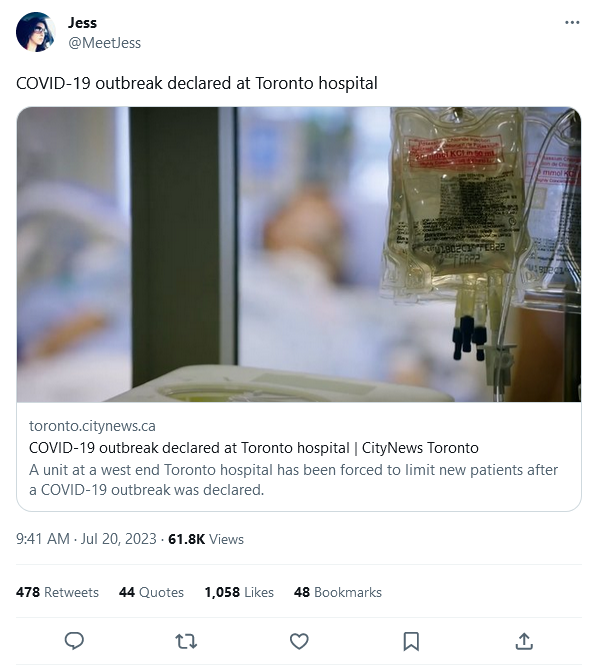This screenshot has height=665, width=598.
Task: Visit the toronto.citynews.ca domain link
Action: pyautogui.click(x=92, y=426)
